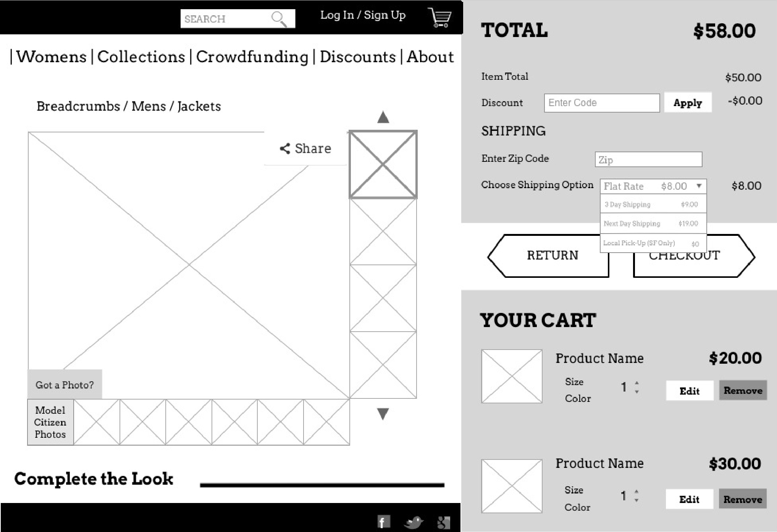Click Edit on the $20.00 product
Viewport: 777px width, 532px height.
point(687,390)
